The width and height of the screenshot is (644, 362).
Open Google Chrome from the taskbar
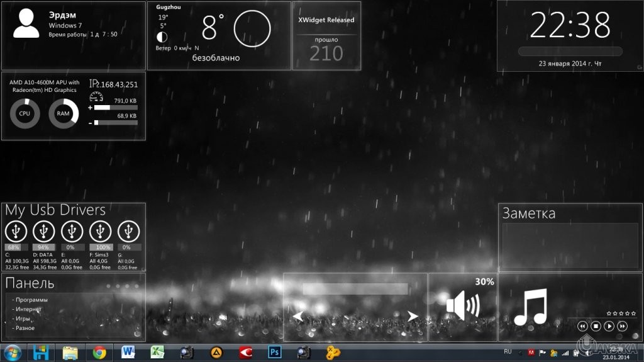tap(99, 353)
